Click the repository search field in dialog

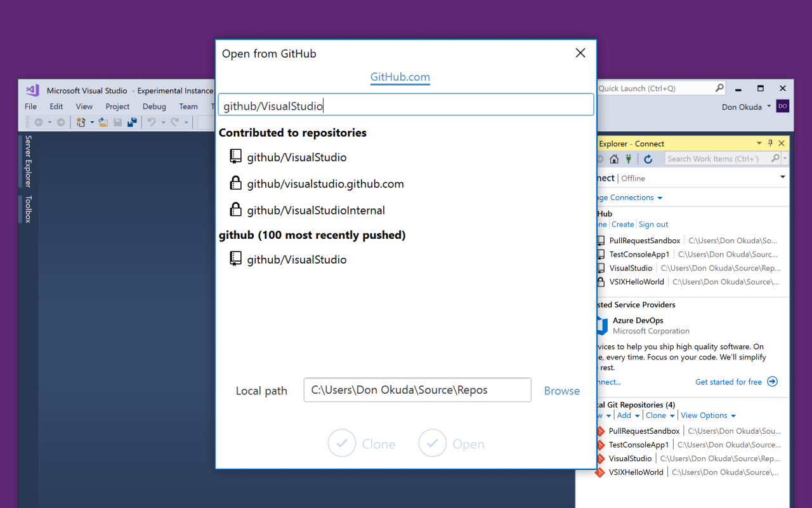tap(406, 105)
